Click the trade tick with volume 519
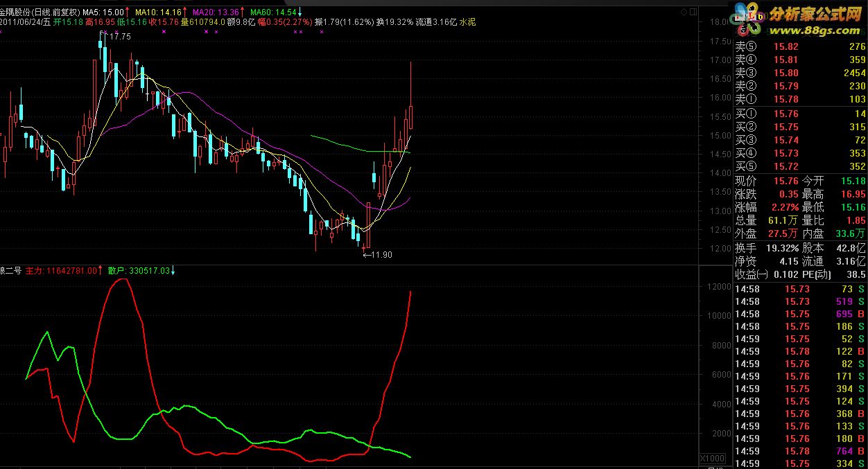This screenshot has height=469, width=868. (801, 301)
